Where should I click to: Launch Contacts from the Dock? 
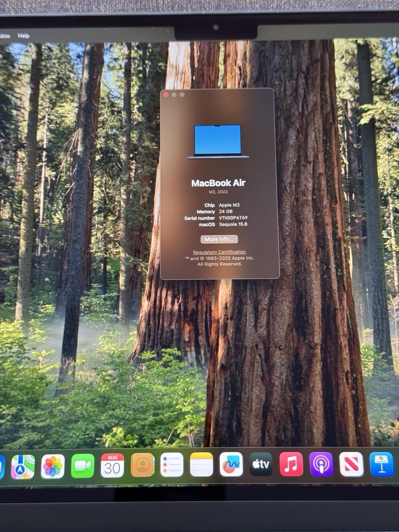coord(142,465)
